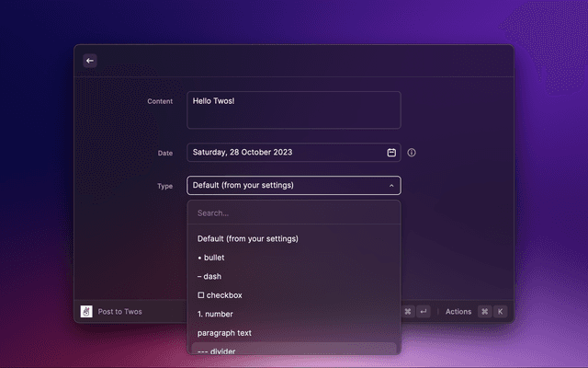
Task: Click the back arrow button
Action: (89, 61)
